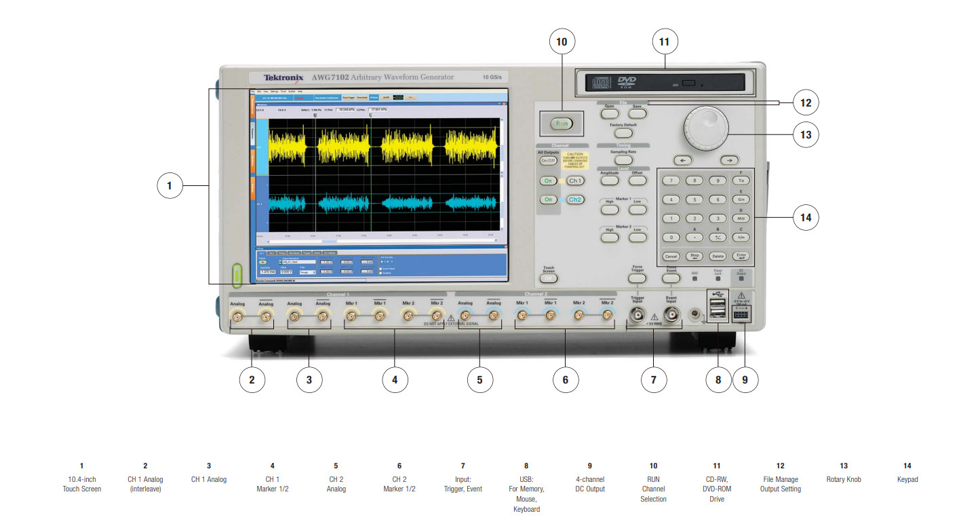Tap the keypad Delete key
The height and width of the screenshot is (524, 980).
point(718,257)
